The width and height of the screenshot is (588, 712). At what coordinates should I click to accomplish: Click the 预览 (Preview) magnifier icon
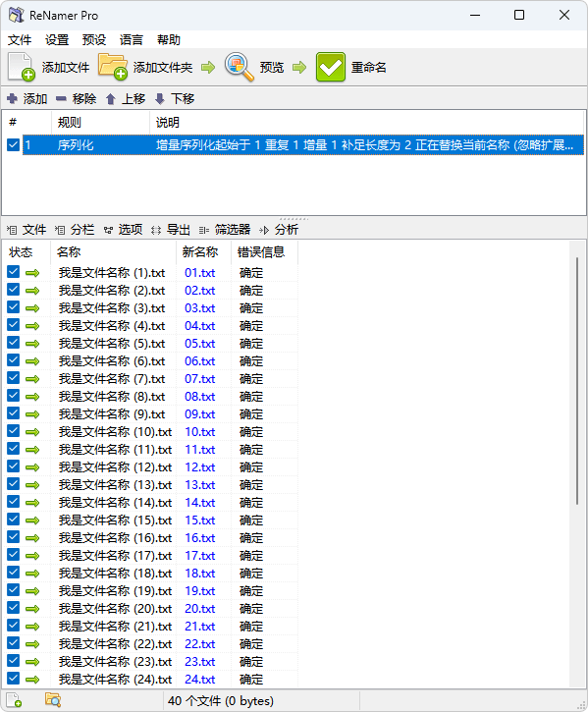(x=240, y=67)
